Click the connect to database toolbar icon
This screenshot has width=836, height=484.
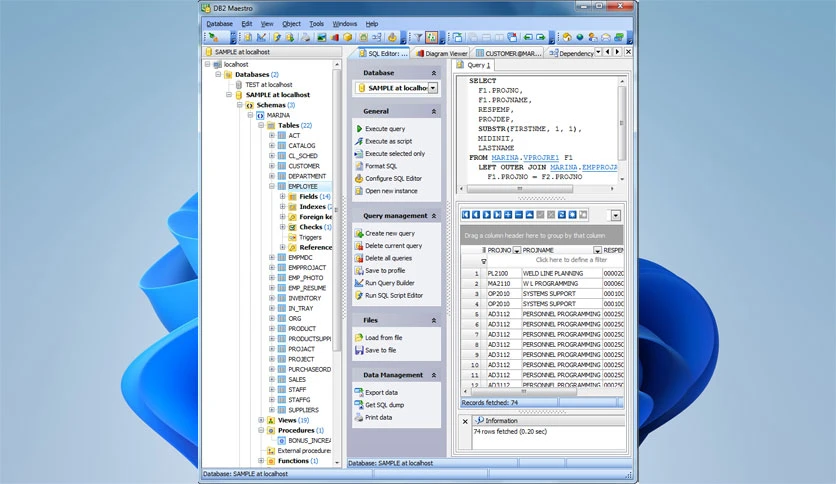(213, 37)
